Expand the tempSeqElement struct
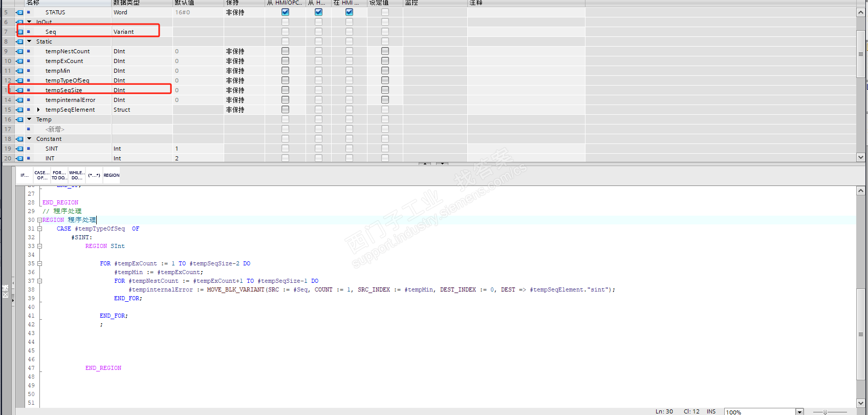This screenshot has width=868, height=415. [38, 110]
